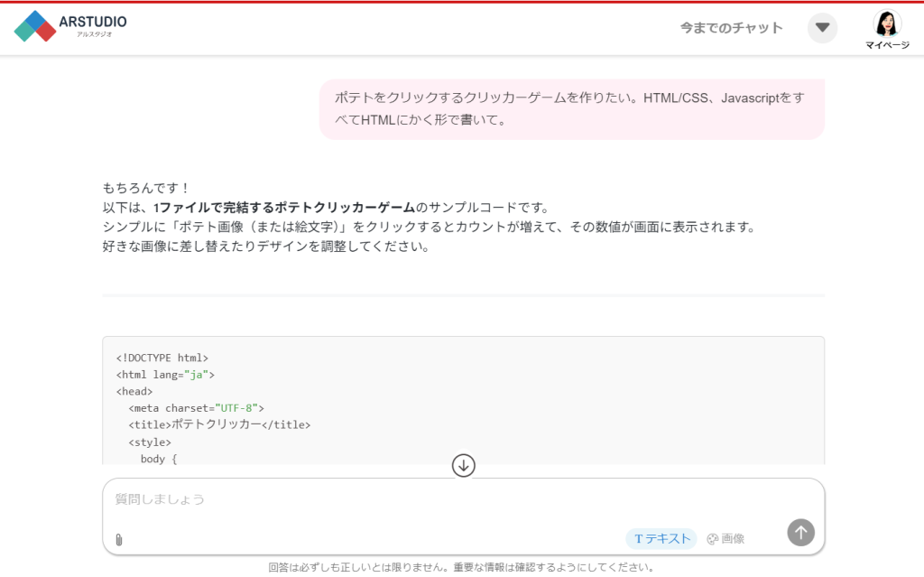This screenshot has height=577, width=924.
Task: Click the <!DOCTYPE html> line in code
Action: pos(162,358)
